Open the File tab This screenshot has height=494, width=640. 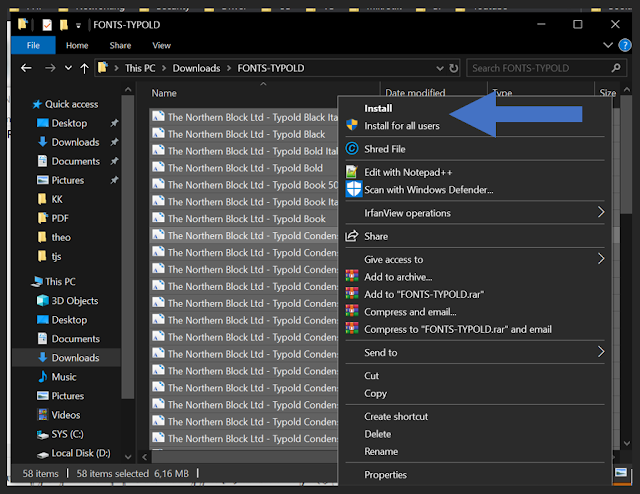point(33,45)
